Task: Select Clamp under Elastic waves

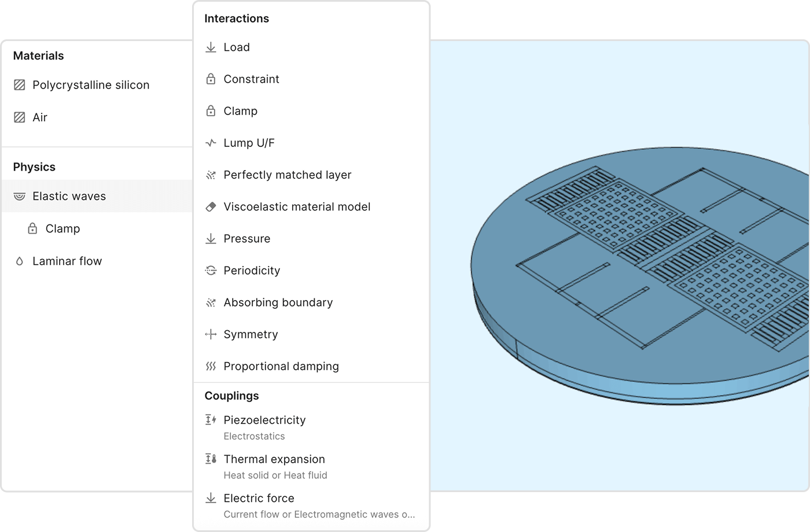Action: click(62, 229)
